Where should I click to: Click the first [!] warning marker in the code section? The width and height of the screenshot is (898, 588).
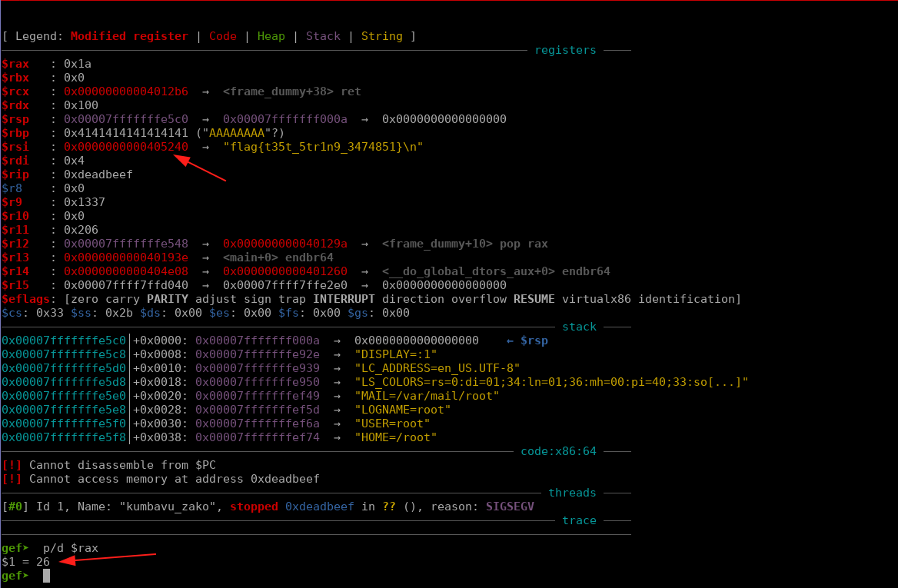click(x=12, y=465)
